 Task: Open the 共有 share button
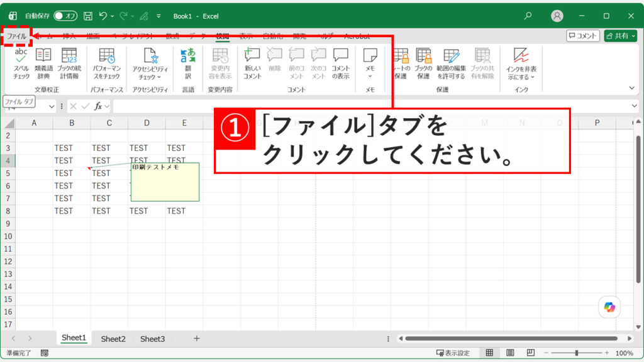coord(621,36)
